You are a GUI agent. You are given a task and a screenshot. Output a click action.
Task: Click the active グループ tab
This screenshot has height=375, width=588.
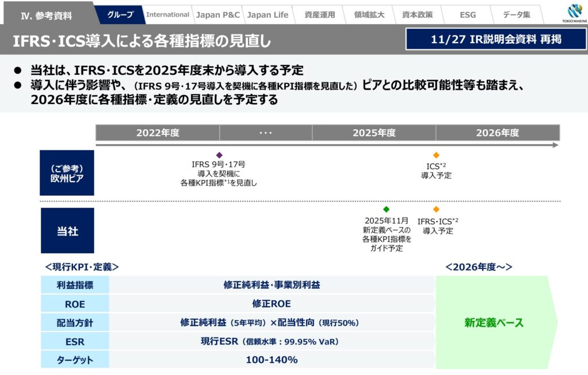pos(121,13)
